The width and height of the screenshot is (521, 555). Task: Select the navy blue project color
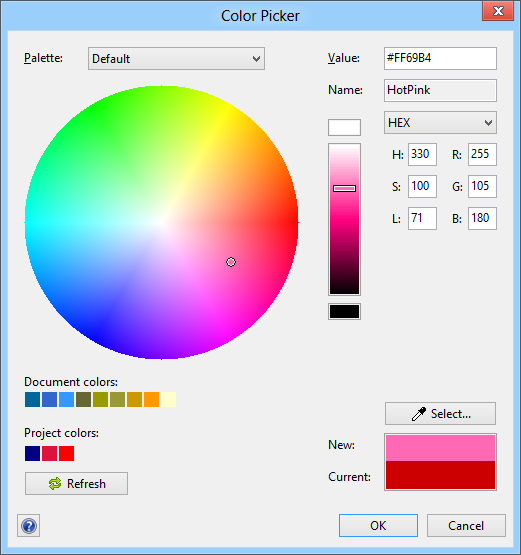coord(32,453)
